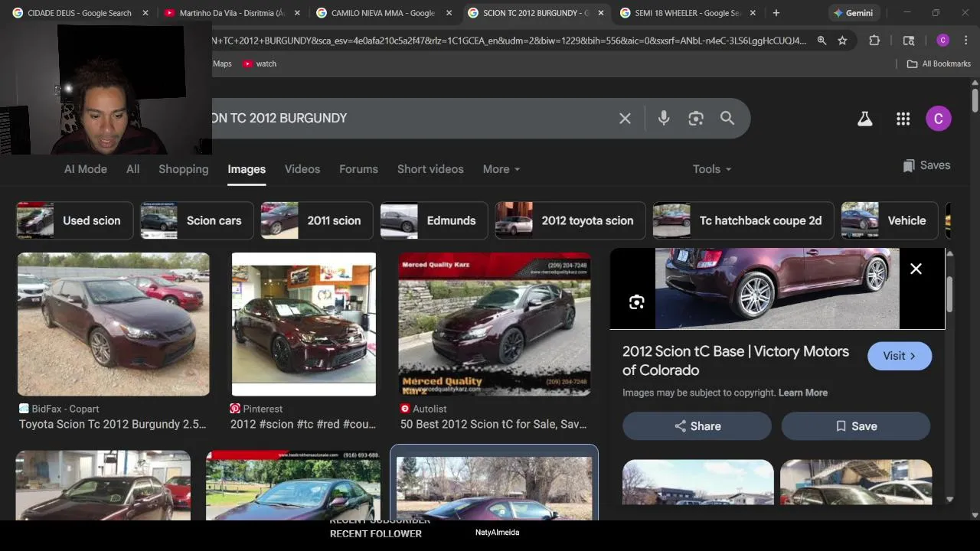Image resolution: width=980 pixels, height=551 pixels.
Task: Select the 'Used scion' filter chip
Action: 75,220
